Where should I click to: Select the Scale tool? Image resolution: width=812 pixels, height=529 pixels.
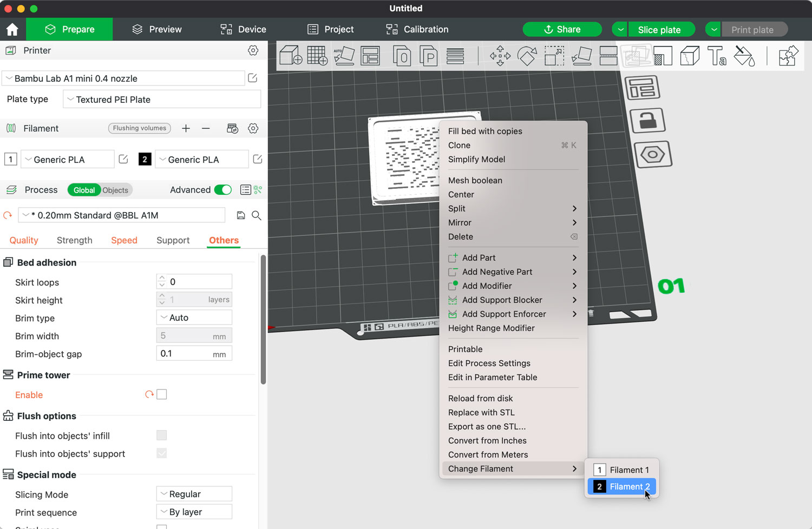pyautogui.click(x=554, y=56)
